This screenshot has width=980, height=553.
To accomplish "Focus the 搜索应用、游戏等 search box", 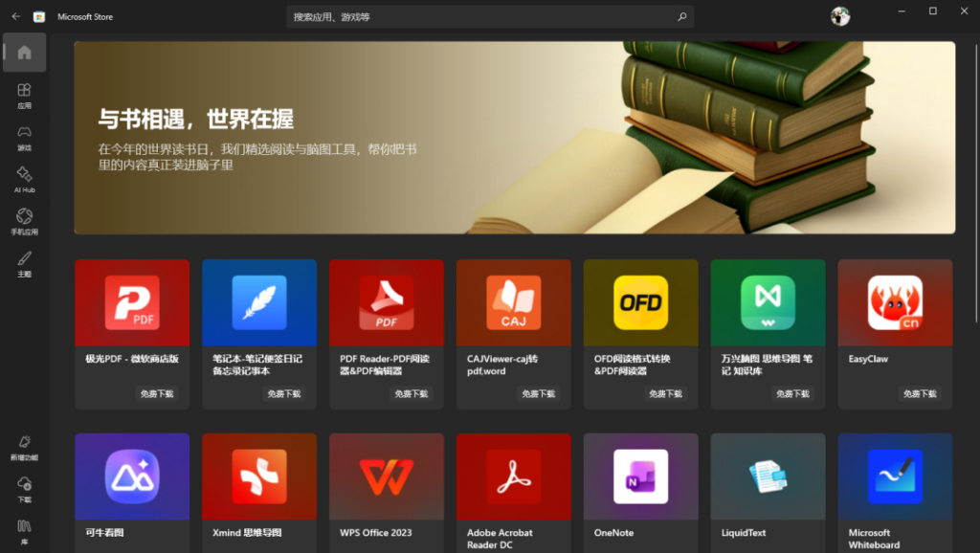I will pyautogui.click(x=490, y=17).
